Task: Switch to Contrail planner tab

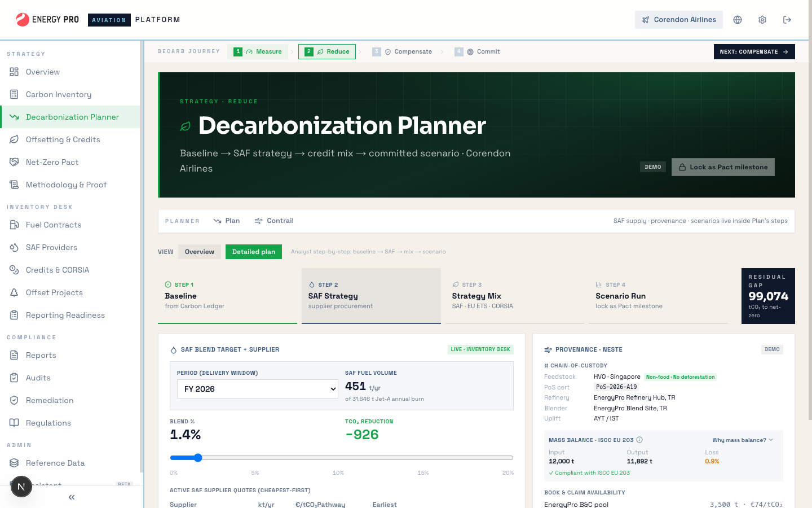Action: [274, 221]
